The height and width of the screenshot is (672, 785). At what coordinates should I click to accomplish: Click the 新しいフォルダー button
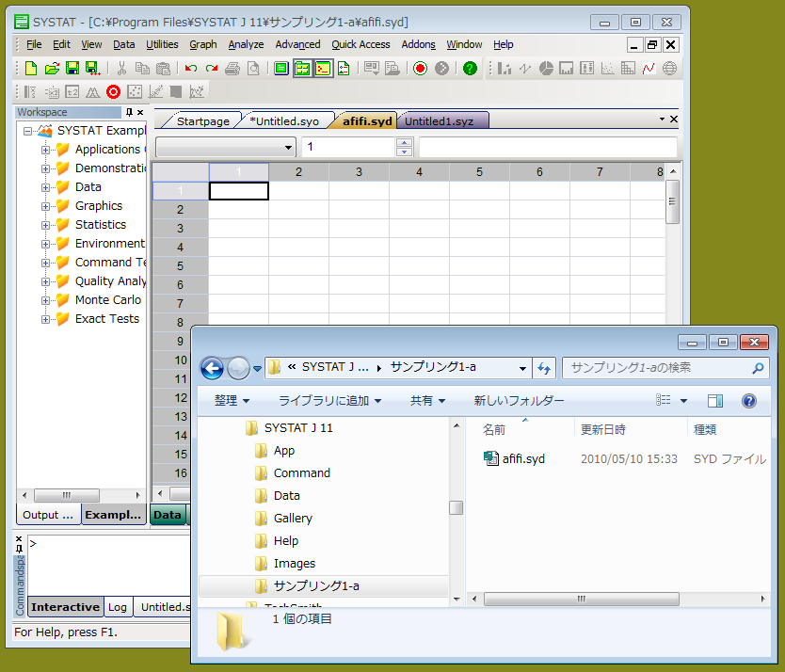(x=519, y=401)
